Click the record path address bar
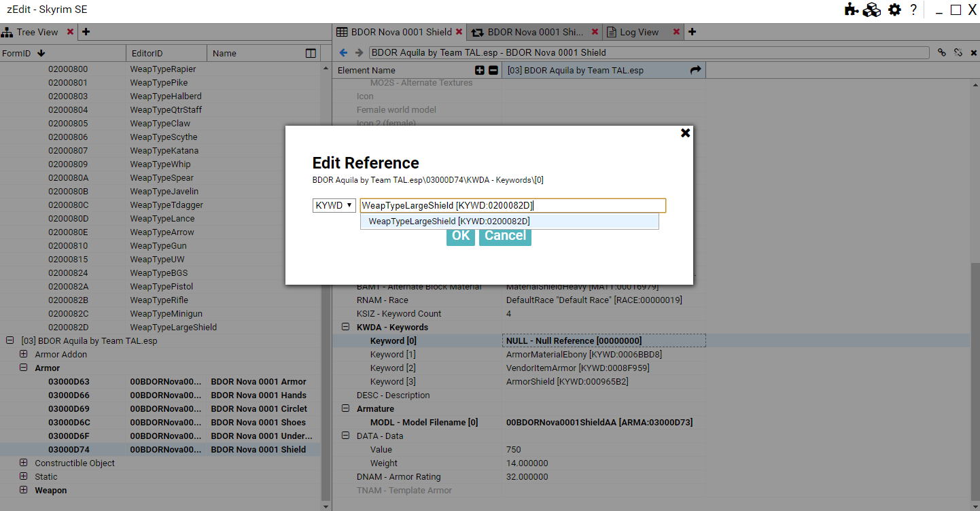The image size is (980, 511). point(649,52)
